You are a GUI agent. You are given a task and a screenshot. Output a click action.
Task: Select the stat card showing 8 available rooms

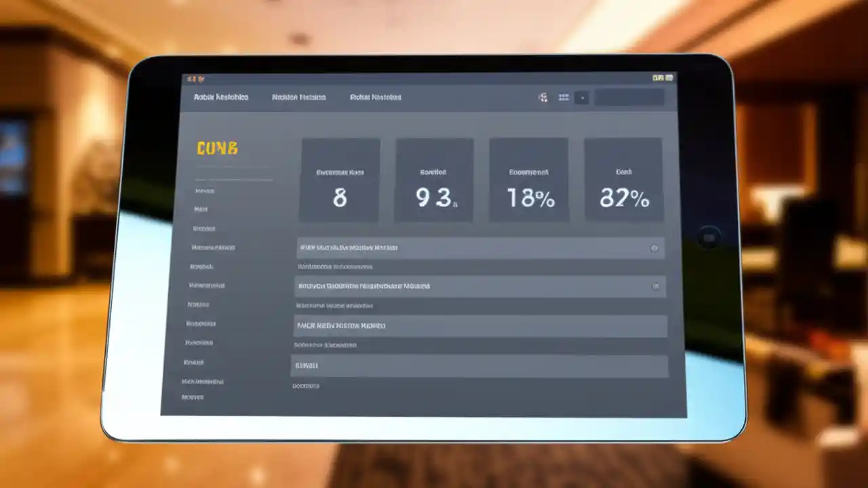(x=339, y=179)
